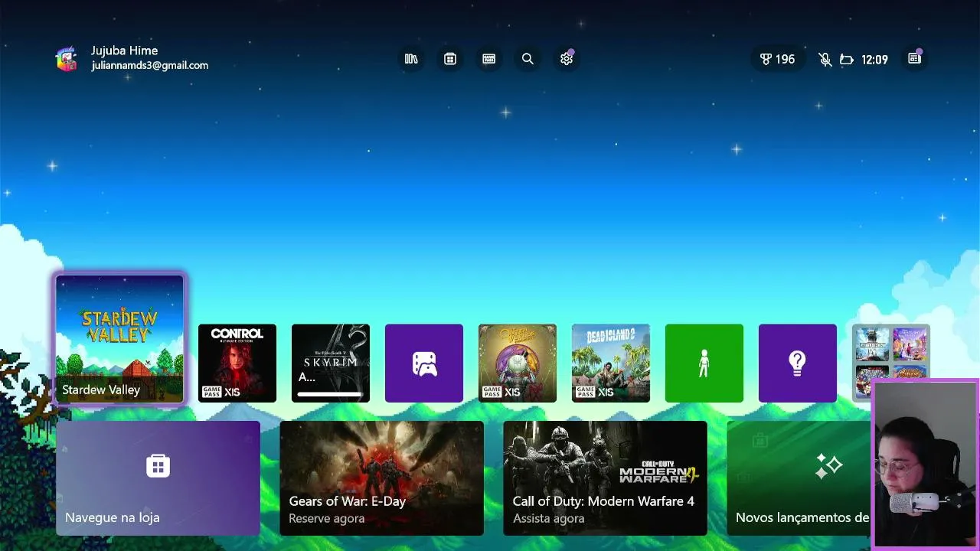980x551 pixels.
Task: Click the muted microphone icon
Action: [x=825, y=59]
